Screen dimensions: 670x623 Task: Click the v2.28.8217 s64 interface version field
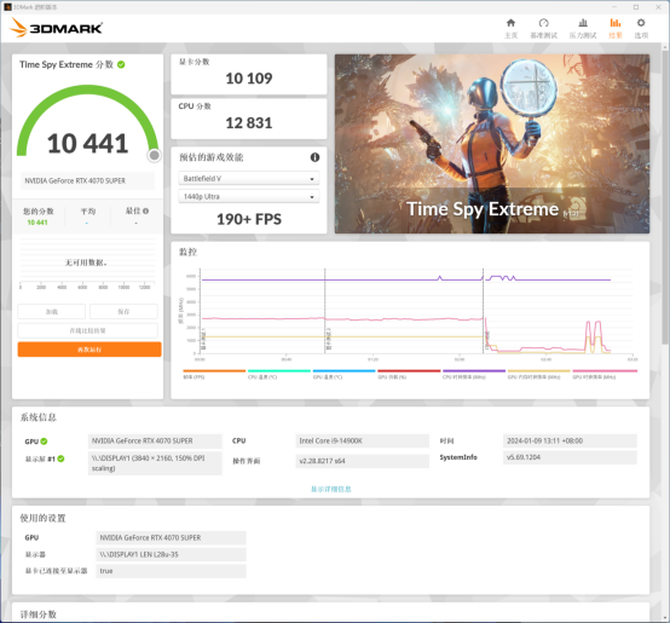pyautogui.click(x=362, y=461)
